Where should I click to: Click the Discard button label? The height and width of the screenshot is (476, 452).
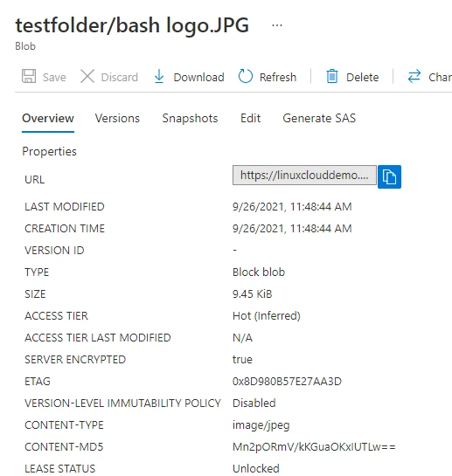click(120, 78)
